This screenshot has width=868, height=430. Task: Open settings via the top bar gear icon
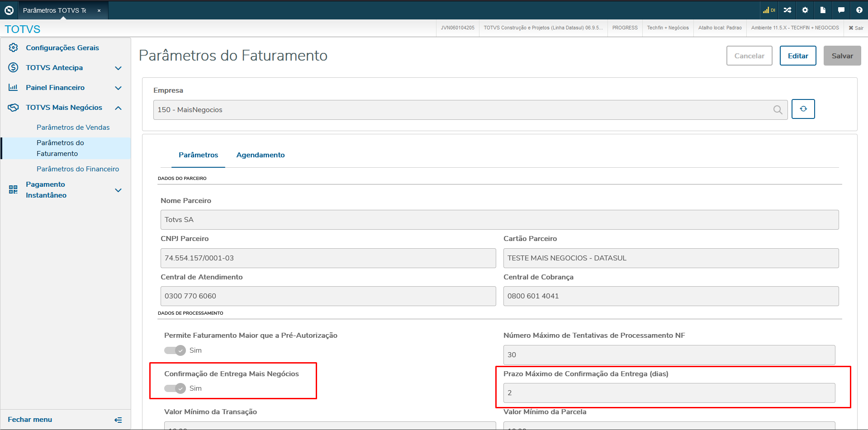(x=805, y=10)
